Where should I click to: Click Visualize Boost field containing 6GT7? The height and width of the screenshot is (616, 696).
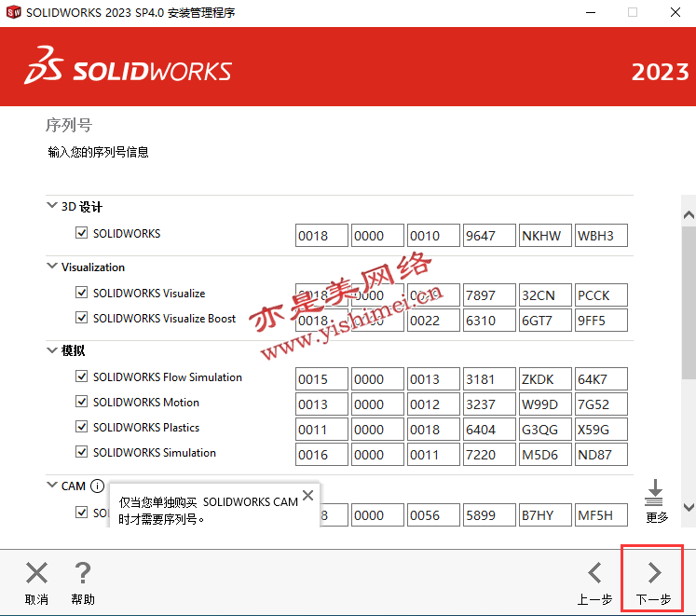tap(545, 321)
